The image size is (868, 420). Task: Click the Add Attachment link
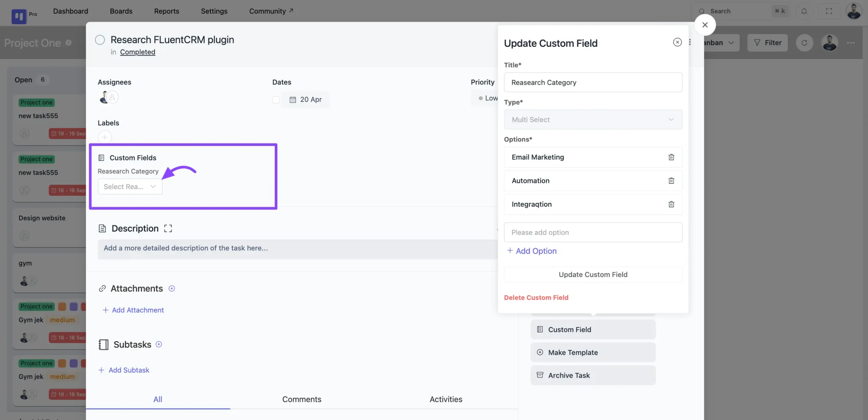tap(133, 310)
